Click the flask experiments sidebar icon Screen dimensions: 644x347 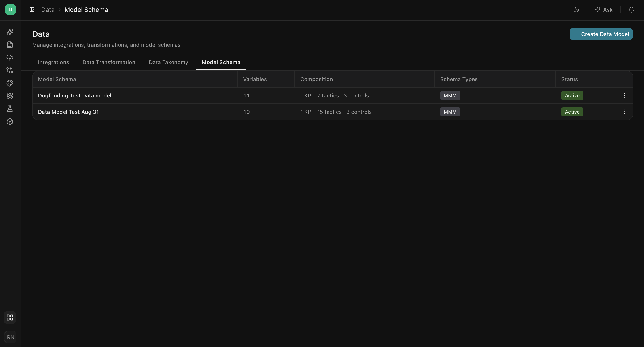[x=10, y=108]
